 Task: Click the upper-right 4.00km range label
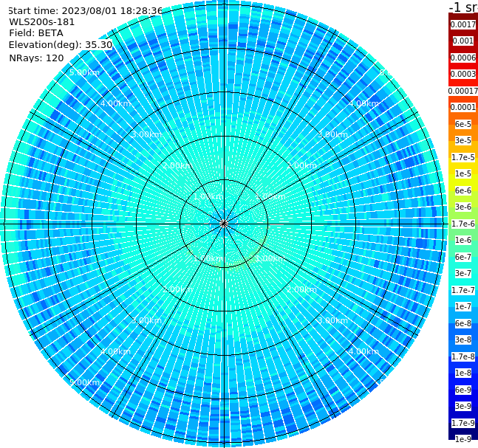click(x=364, y=103)
